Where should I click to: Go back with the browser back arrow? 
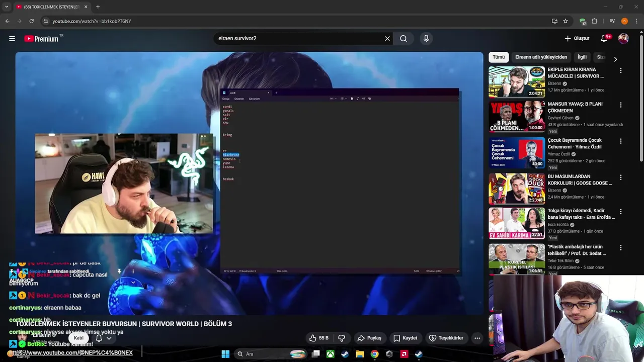coord(8,21)
